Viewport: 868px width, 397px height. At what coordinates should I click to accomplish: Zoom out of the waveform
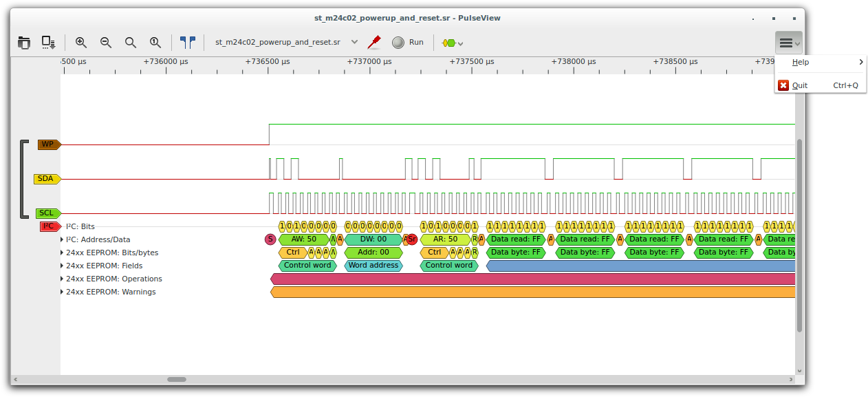106,43
